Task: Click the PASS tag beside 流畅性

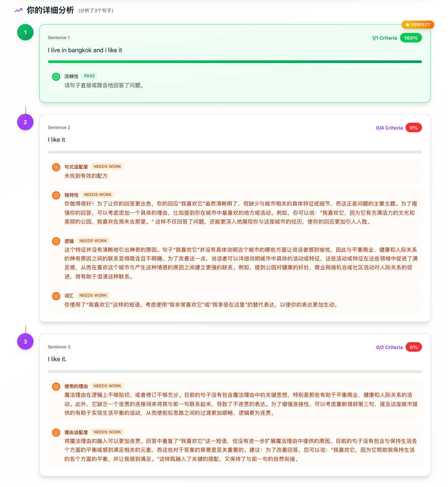Action: click(89, 76)
